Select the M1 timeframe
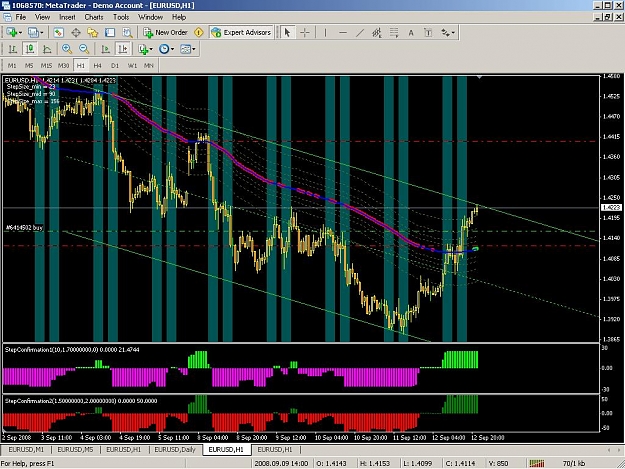Viewport: 625px width, 469px height. pos(12,65)
